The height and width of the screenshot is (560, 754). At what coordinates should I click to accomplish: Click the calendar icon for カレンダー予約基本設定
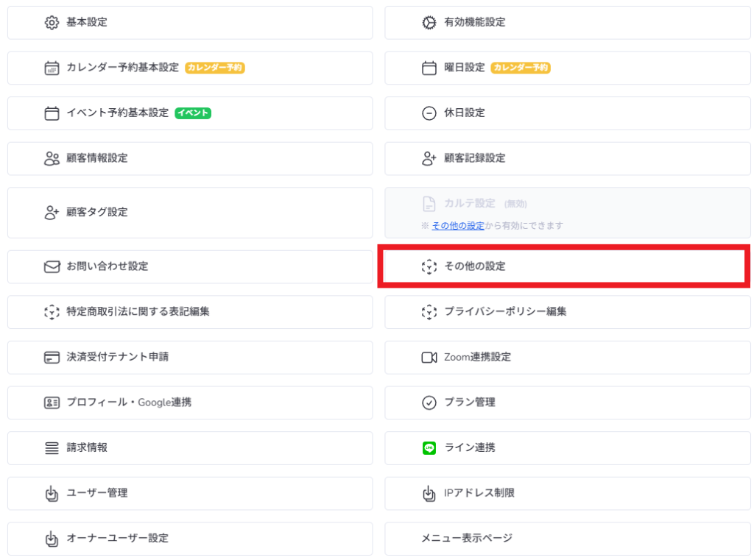point(52,68)
